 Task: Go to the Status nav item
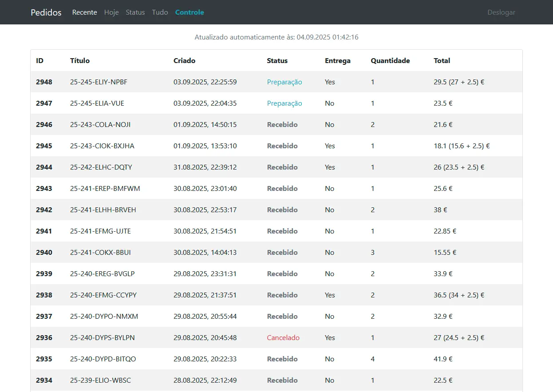(x=135, y=12)
